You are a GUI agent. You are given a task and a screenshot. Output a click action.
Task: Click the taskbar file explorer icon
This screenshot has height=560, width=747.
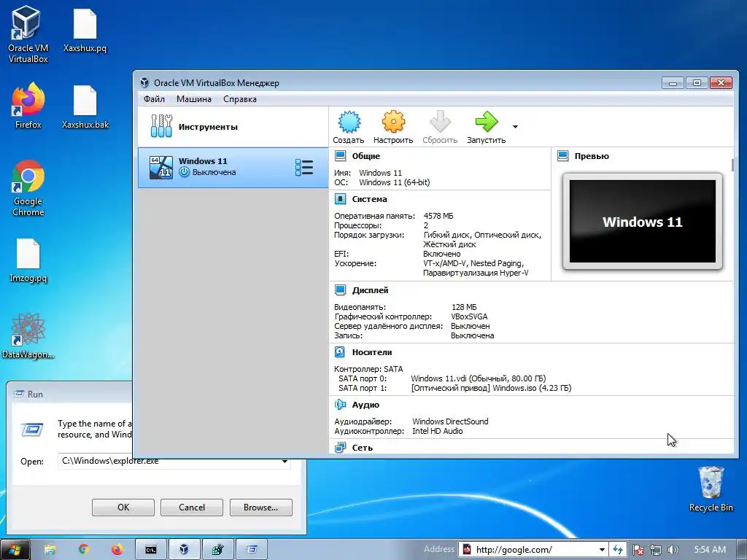(50, 550)
